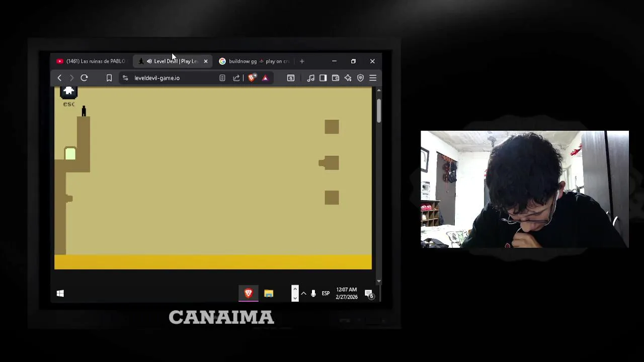Open Brave Shields lion icon
Screen dimensions: 644x362
tap(252, 78)
